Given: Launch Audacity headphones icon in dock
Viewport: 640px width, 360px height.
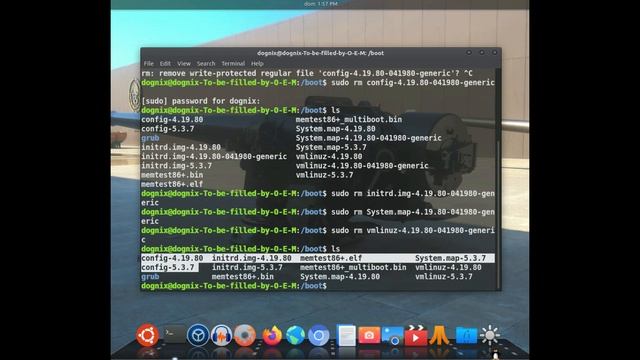Looking at the screenshot, I should point(222,335).
